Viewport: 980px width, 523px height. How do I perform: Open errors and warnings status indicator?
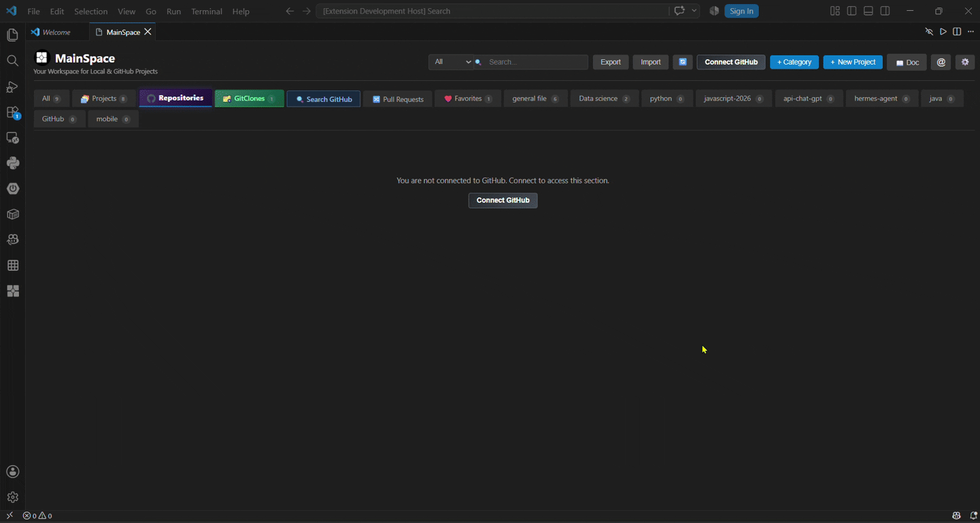(37, 516)
